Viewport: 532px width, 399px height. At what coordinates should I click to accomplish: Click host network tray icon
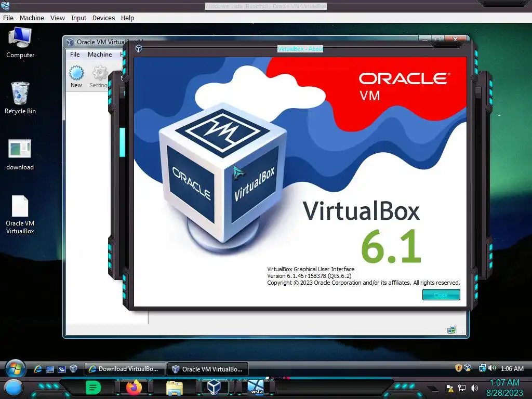pyautogui.click(x=462, y=388)
